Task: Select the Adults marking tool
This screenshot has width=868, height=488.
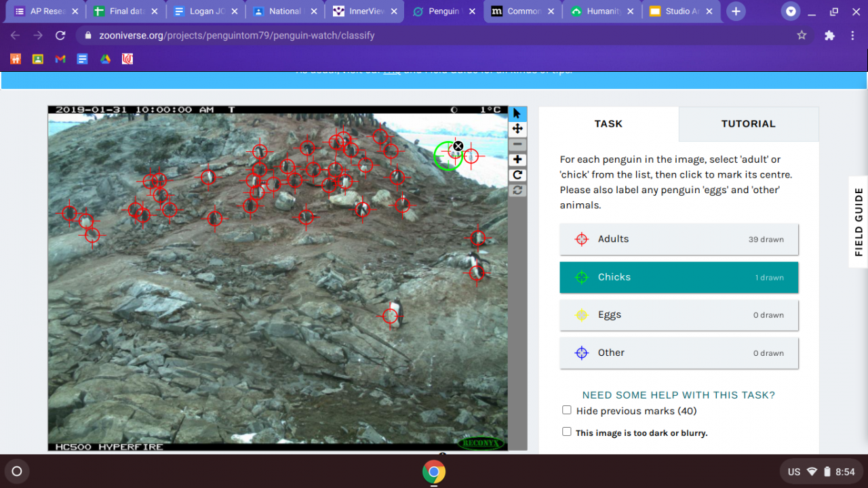Action: [679, 239]
